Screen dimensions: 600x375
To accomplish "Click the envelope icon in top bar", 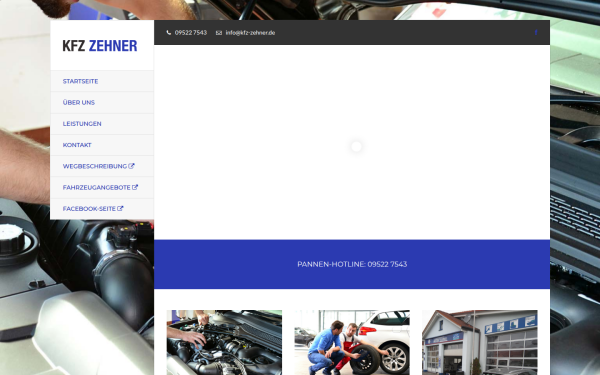I will [218, 33].
